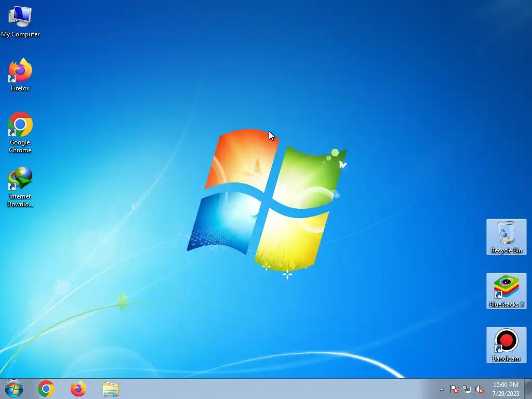Screen dimensions: 532x399
Task: Select the Google Chrome desktop shortcut
Action: (20, 132)
